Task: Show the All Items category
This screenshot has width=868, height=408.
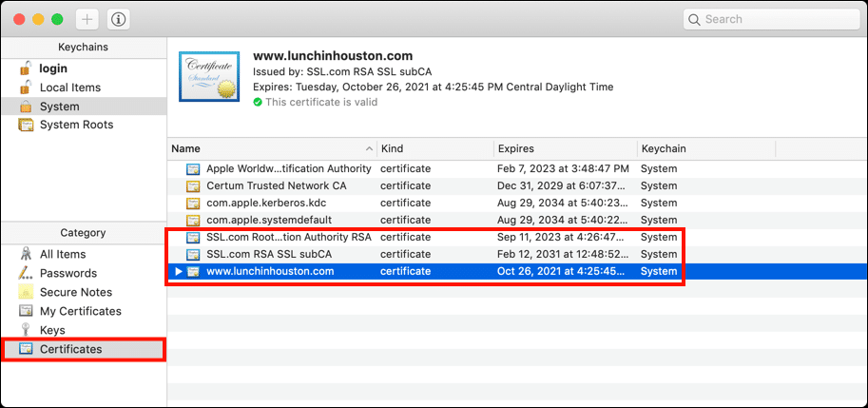Action: [x=62, y=254]
